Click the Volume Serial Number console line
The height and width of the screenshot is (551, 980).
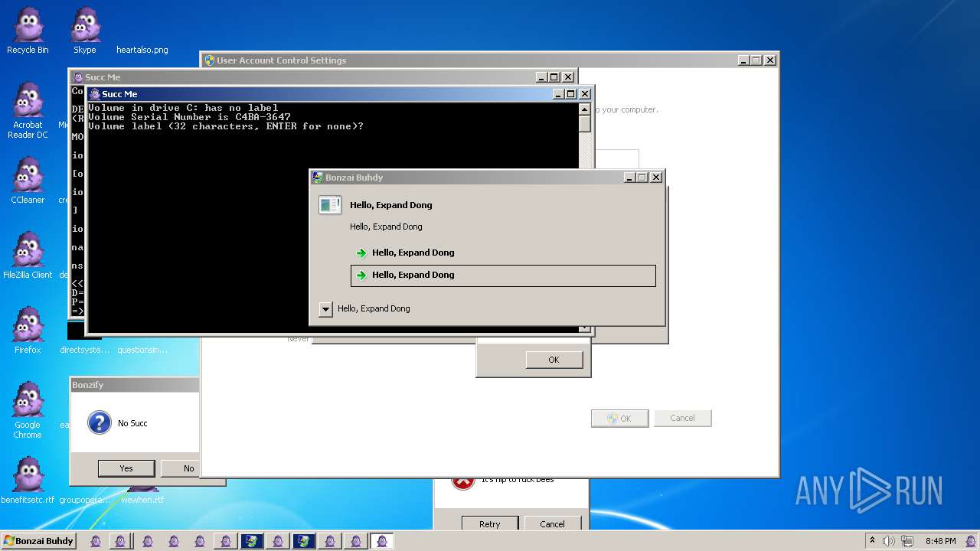(x=189, y=117)
